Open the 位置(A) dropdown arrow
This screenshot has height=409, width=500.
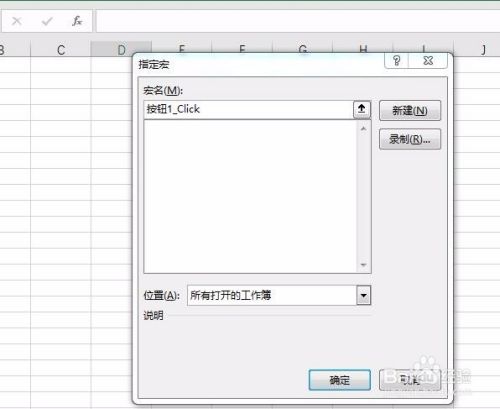[363, 295]
